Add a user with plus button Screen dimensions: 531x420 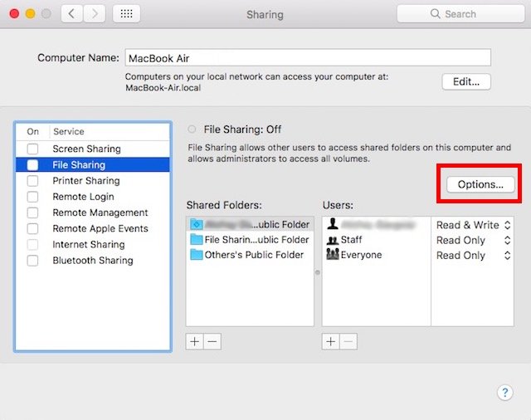pos(330,341)
